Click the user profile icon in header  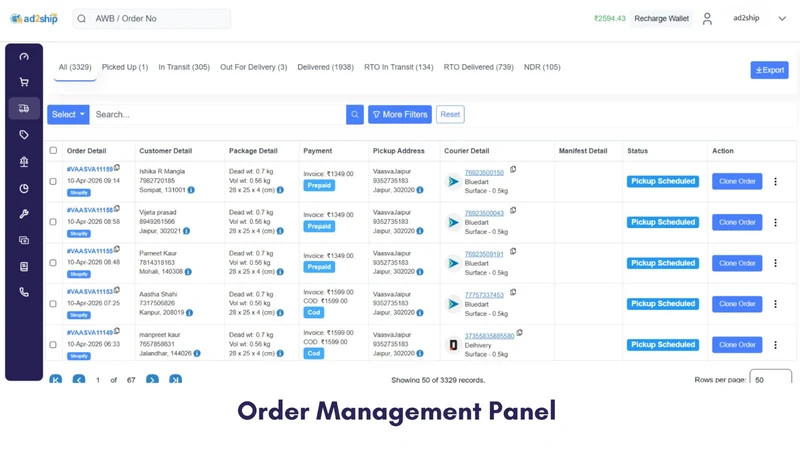coord(707,19)
